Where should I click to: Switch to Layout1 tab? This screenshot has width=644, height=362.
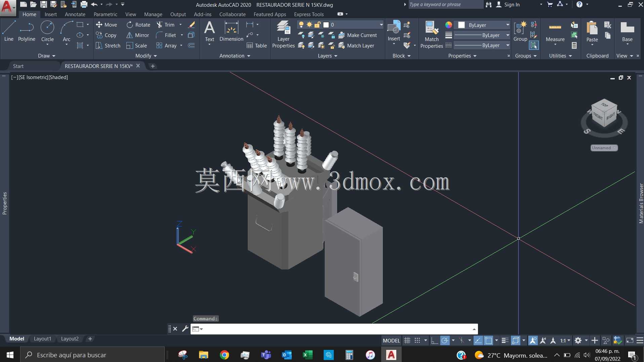pyautogui.click(x=42, y=339)
